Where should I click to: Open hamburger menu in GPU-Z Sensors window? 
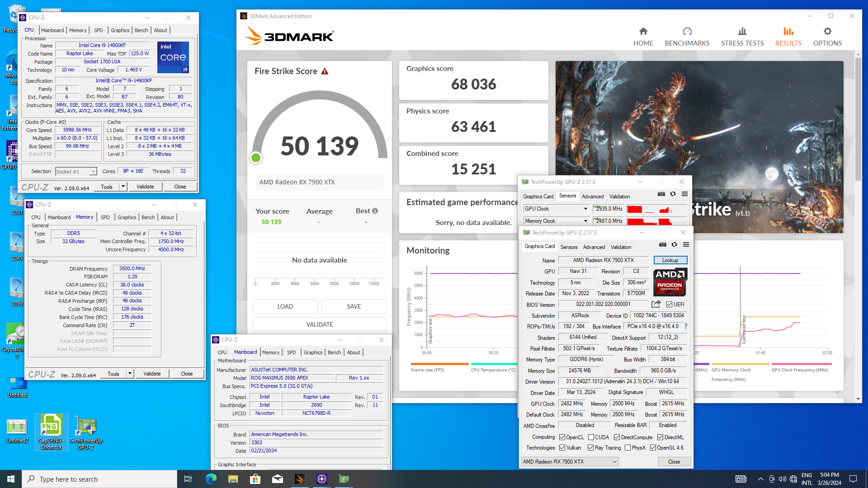click(684, 194)
